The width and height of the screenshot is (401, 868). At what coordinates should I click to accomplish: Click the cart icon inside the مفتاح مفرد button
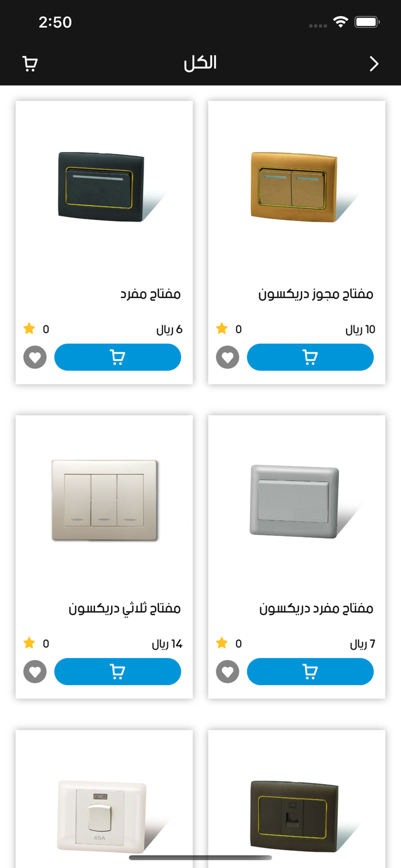[117, 357]
